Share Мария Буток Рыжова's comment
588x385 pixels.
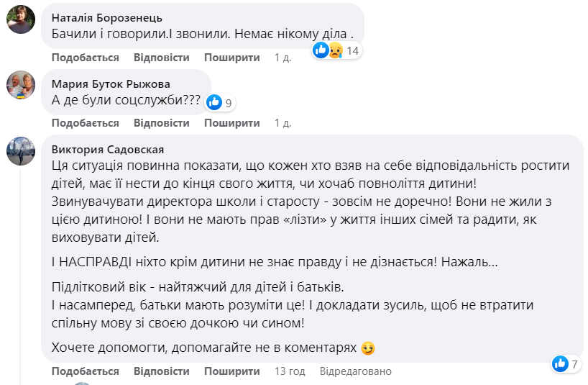pyautogui.click(x=231, y=123)
